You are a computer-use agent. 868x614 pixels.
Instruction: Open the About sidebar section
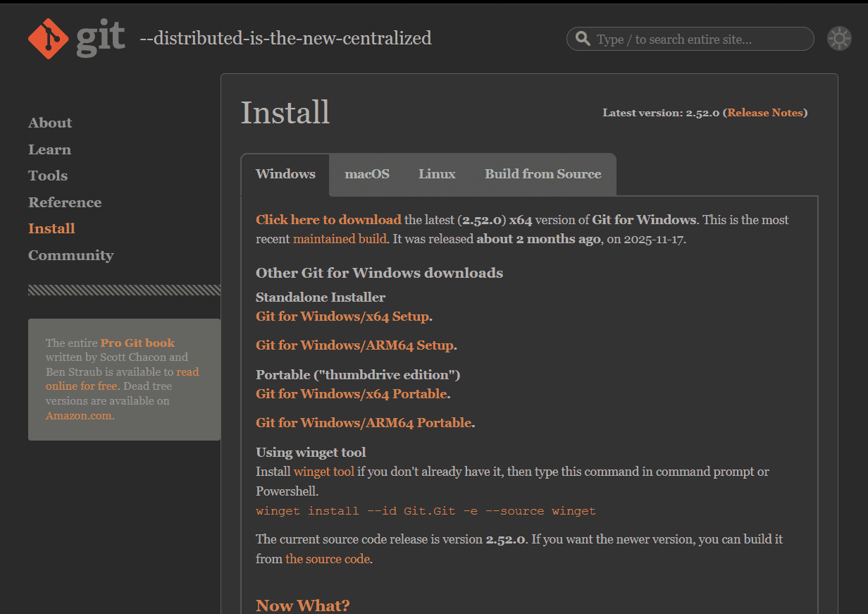click(50, 123)
